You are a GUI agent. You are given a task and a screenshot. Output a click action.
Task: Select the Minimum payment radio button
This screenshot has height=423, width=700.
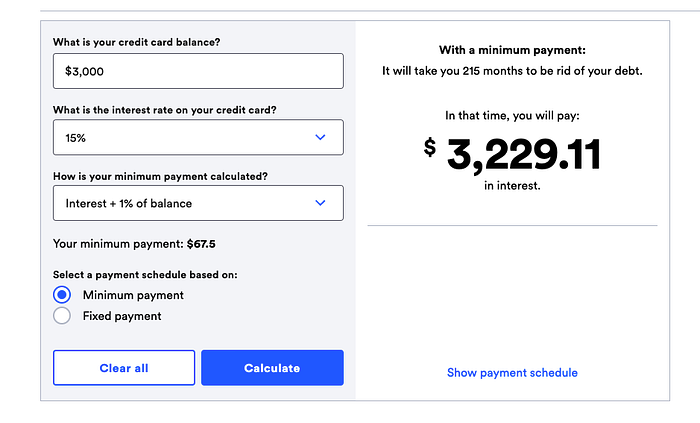[x=62, y=295]
